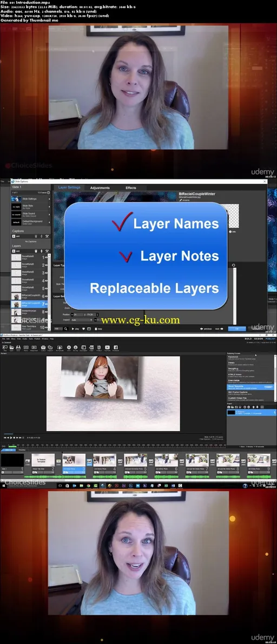Image resolution: width=277 pixels, height=644 pixels.
Task: Click the Facebook toolbar icon
Action: (115, 348)
